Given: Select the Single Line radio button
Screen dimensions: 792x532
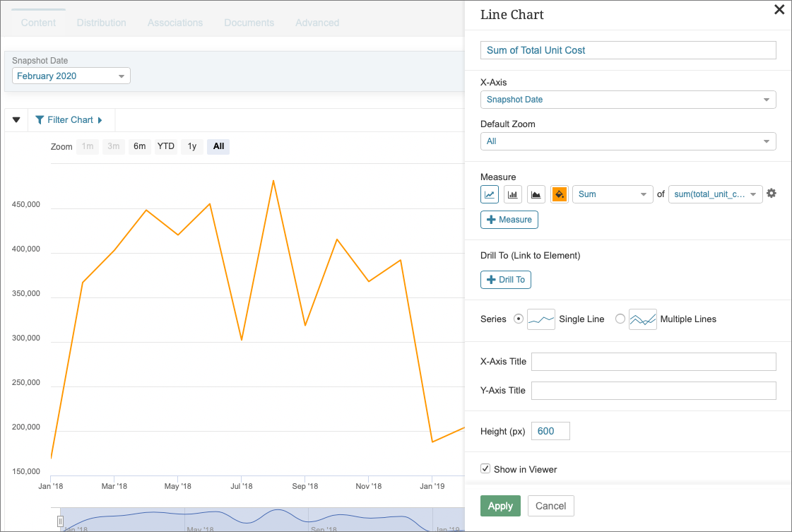Looking at the screenshot, I should (x=519, y=319).
